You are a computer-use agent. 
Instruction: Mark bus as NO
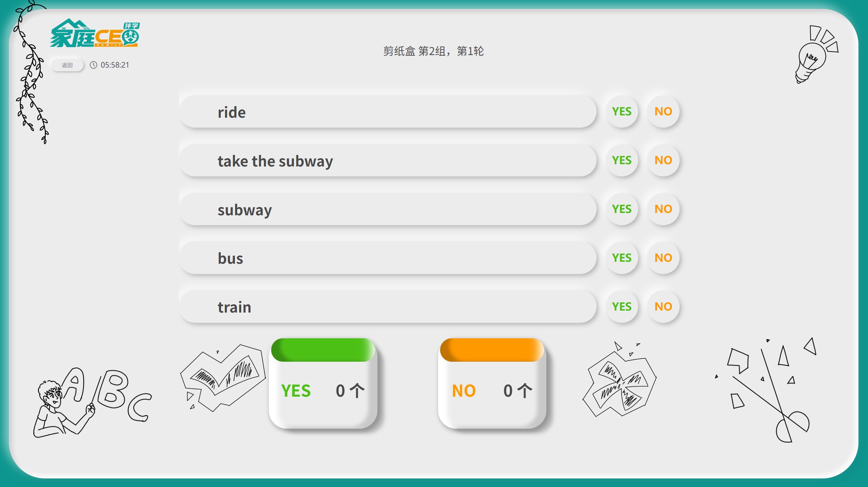point(663,258)
